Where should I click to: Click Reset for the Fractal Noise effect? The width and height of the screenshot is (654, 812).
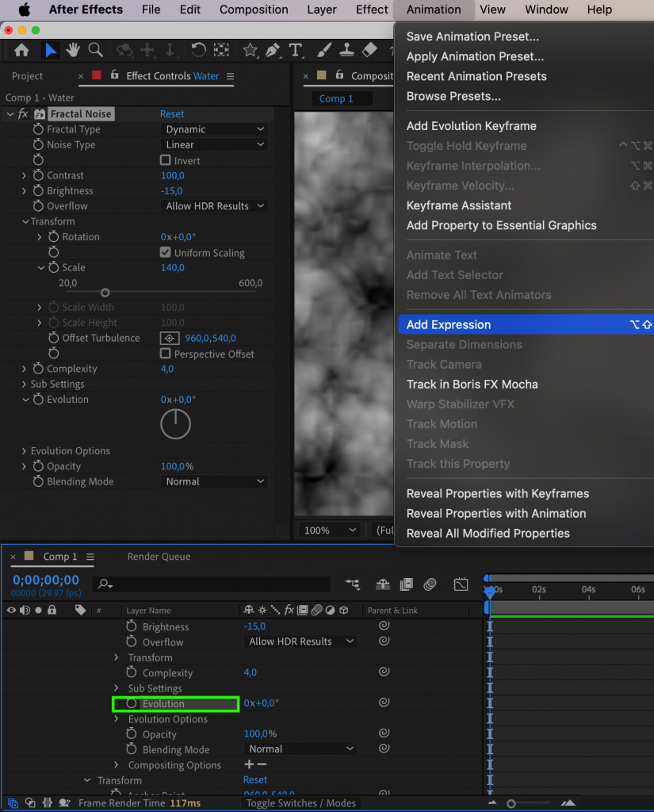pyautogui.click(x=172, y=113)
